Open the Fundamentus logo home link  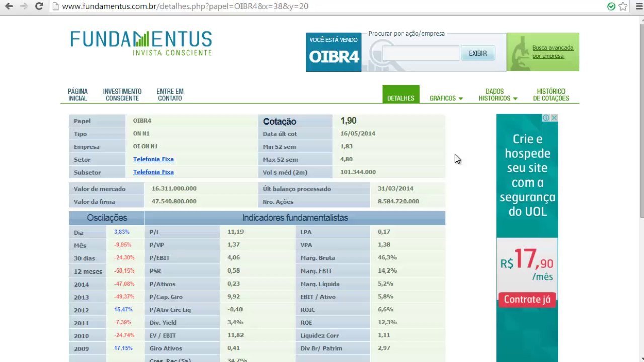141,43
